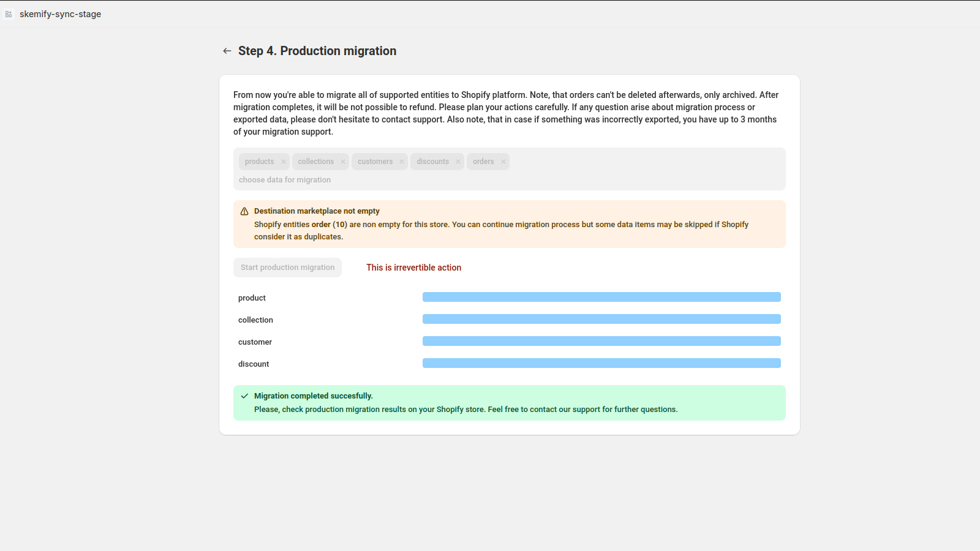980x551 pixels.
Task: Select the collections tag label
Action: coord(316,162)
